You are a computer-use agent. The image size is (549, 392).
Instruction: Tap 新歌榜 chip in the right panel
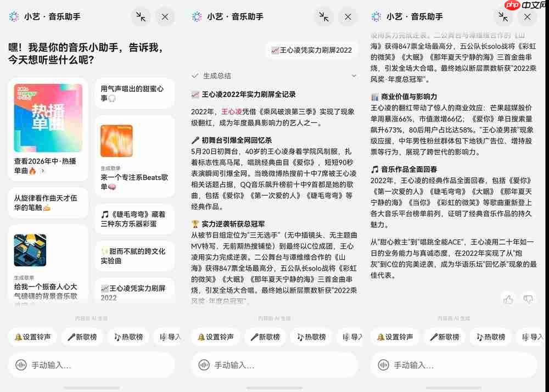(444, 337)
